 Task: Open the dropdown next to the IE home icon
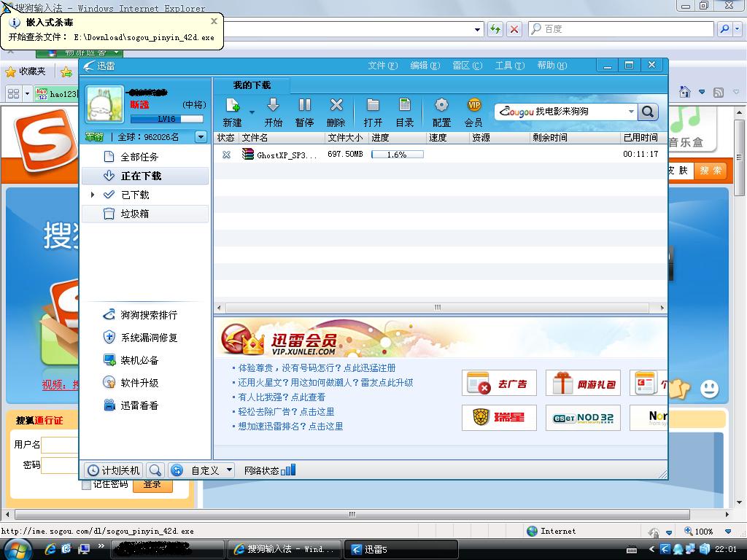pyautogui.click(x=702, y=91)
